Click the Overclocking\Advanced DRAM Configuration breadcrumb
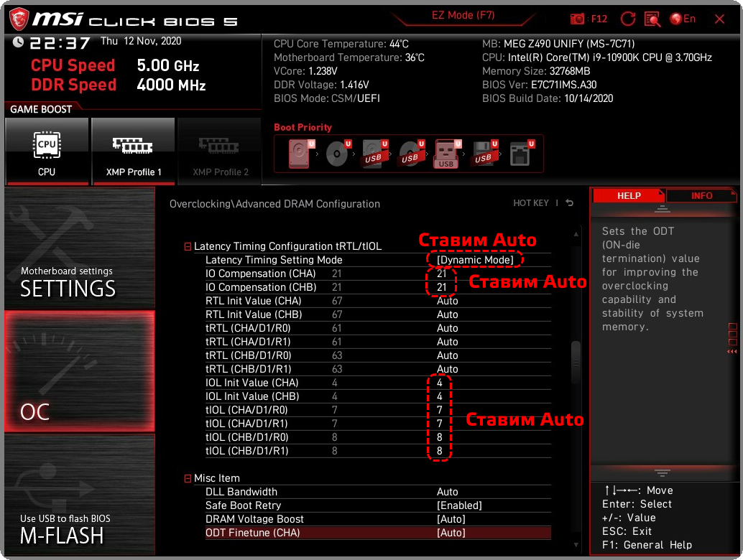The width and height of the screenshot is (743, 560). click(x=274, y=204)
